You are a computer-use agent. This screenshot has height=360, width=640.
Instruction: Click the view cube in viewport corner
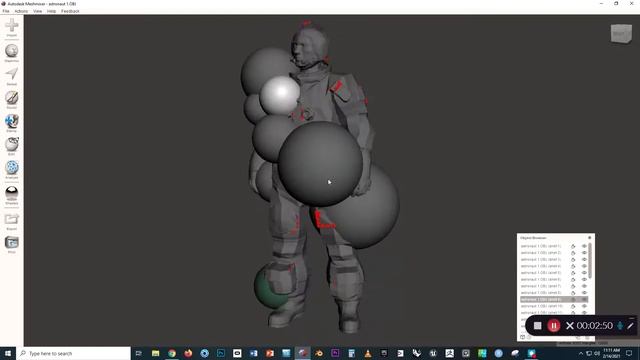(621, 33)
